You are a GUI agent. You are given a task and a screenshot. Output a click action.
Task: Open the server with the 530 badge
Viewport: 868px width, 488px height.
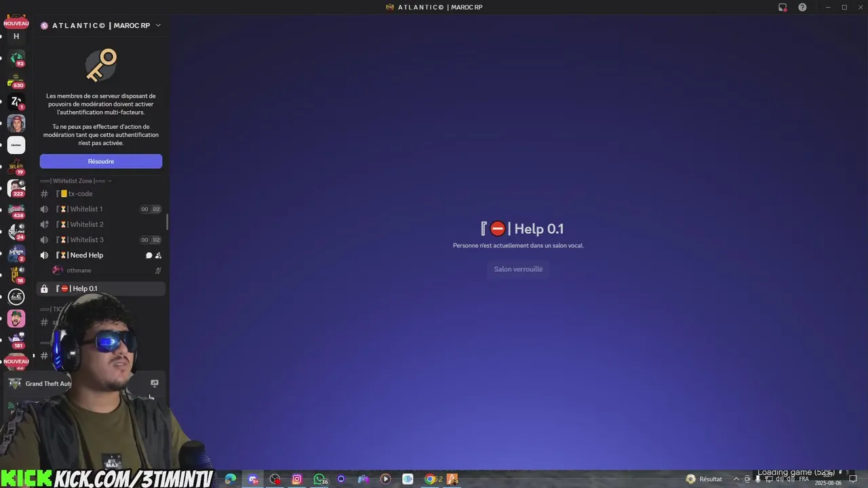16,81
